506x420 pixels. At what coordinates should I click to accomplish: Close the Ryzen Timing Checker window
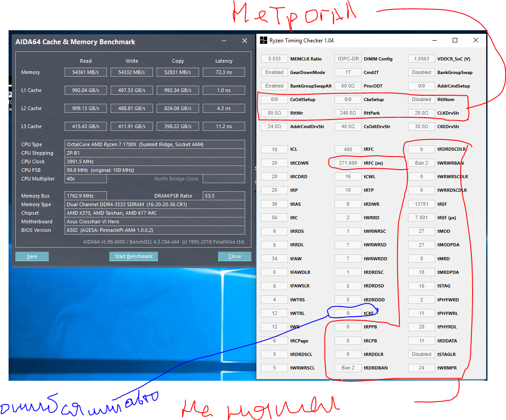(476, 40)
